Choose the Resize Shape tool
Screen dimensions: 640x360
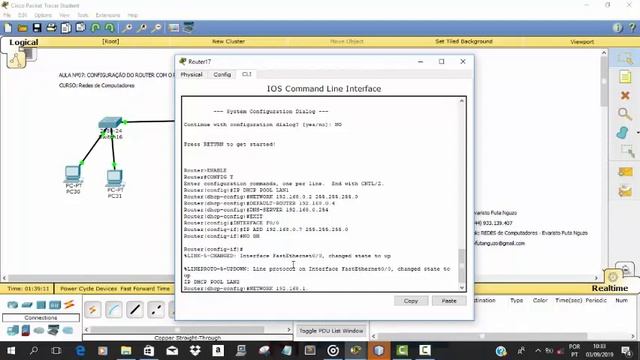pyautogui.click(x=627, y=151)
